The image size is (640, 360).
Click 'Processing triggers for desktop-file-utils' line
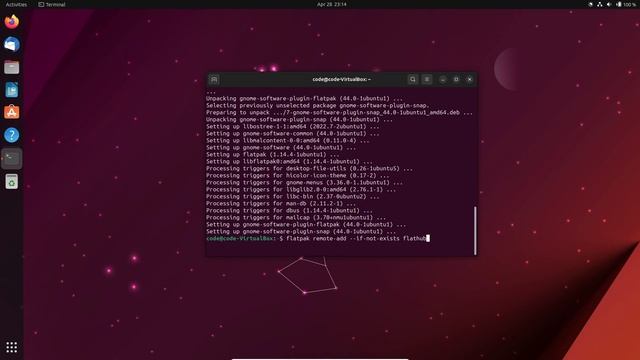click(309, 169)
